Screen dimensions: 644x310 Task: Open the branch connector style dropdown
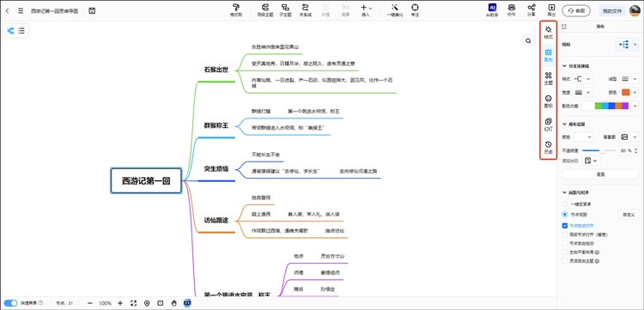pos(582,78)
